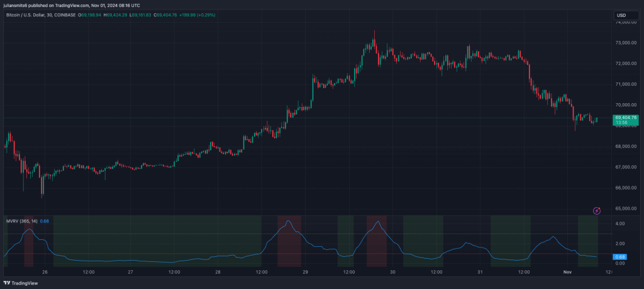The width and height of the screenshot is (644, 289).
Task: Click the low value L69,161.83
Action: tap(140, 15)
